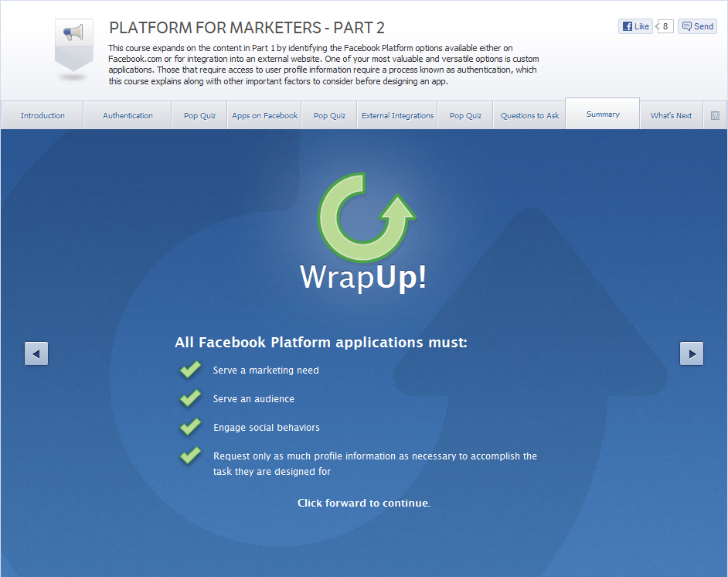Screen dimensions: 728x577
Task: Click the Facebook Like button
Action: [x=635, y=26]
